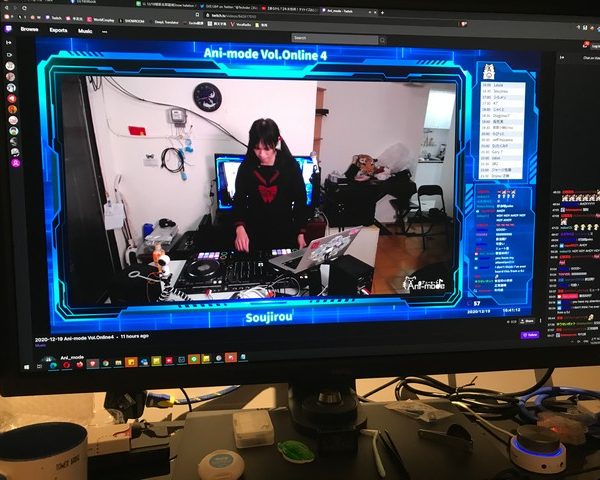Open the Browse tab in Twitch
The width and height of the screenshot is (600, 480).
[x=30, y=31]
